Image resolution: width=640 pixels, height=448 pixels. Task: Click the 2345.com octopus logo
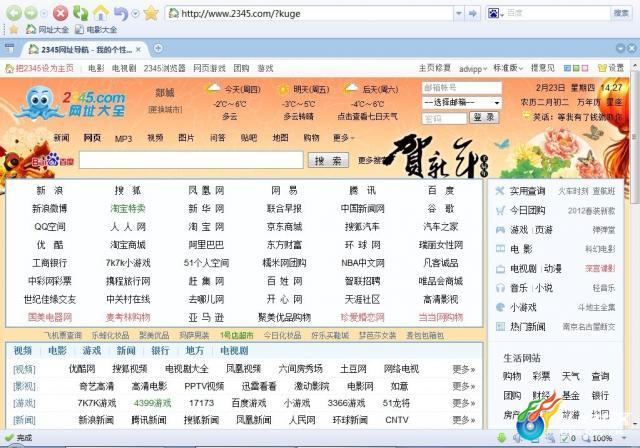pos(69,103)
